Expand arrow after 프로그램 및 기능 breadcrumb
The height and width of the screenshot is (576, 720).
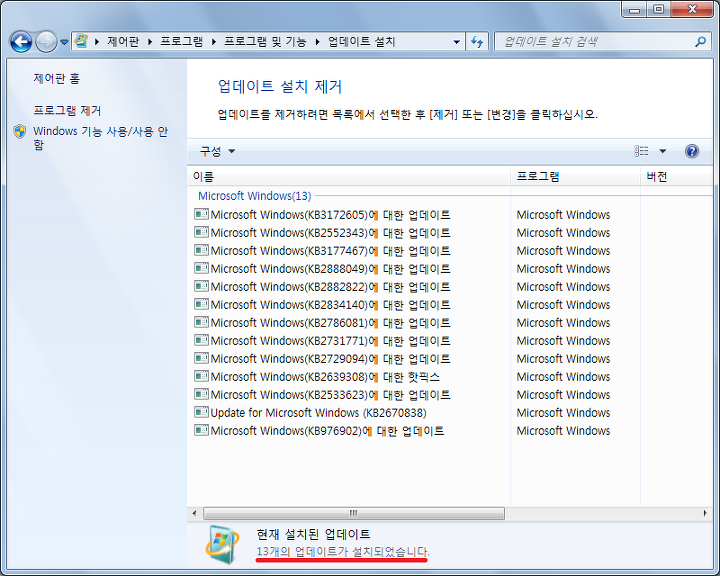[x=317, y=42]
